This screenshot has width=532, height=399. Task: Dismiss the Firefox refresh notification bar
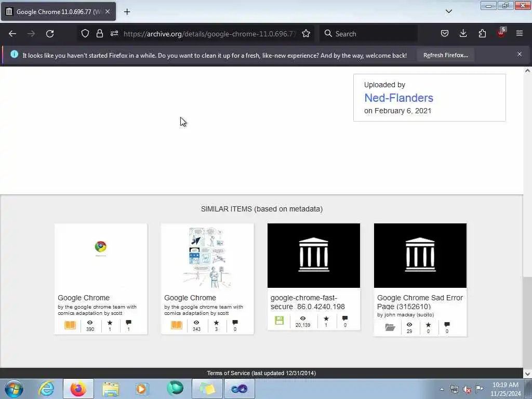(520, 54)
